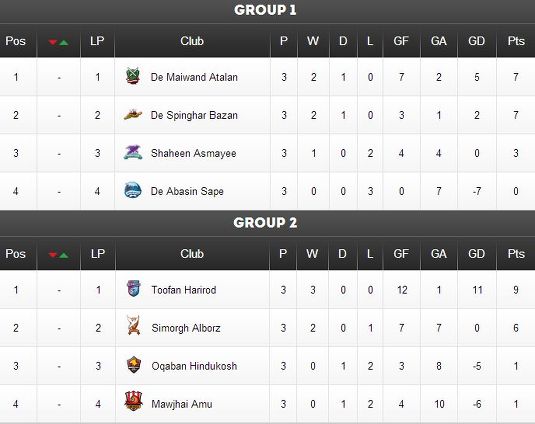The image size is (535, 424).
Task: Click the Group 2 title bar
Action: coord(268,223)
